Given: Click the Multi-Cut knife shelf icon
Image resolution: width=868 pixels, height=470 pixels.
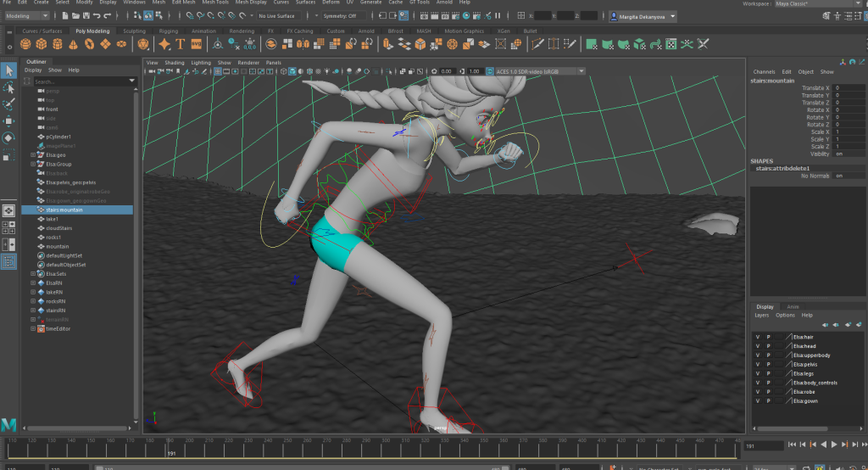Looking at the screenshot, I should (x=537, y=44).
